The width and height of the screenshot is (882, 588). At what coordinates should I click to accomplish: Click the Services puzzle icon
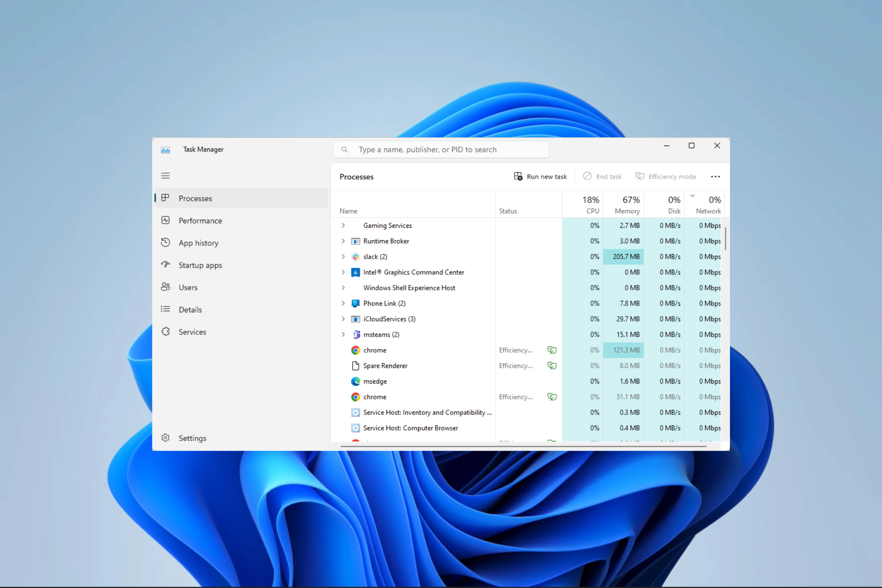[165, 332]
